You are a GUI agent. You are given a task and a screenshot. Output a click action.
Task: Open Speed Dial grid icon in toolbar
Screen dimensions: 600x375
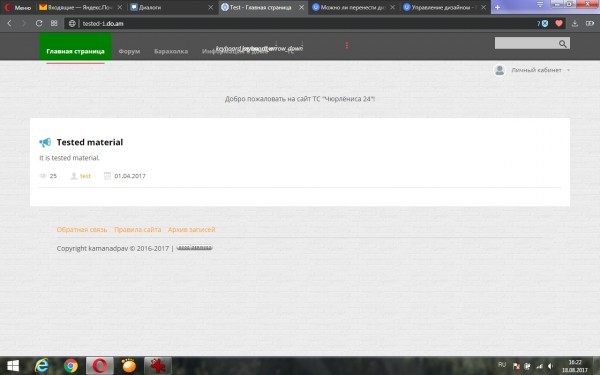click(54, 23)
